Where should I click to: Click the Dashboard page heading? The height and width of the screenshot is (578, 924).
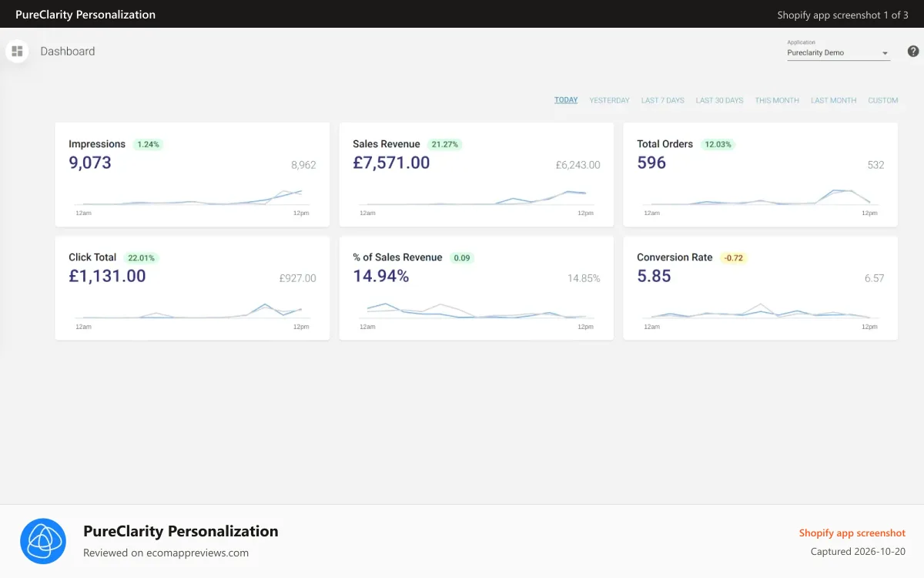68,51
